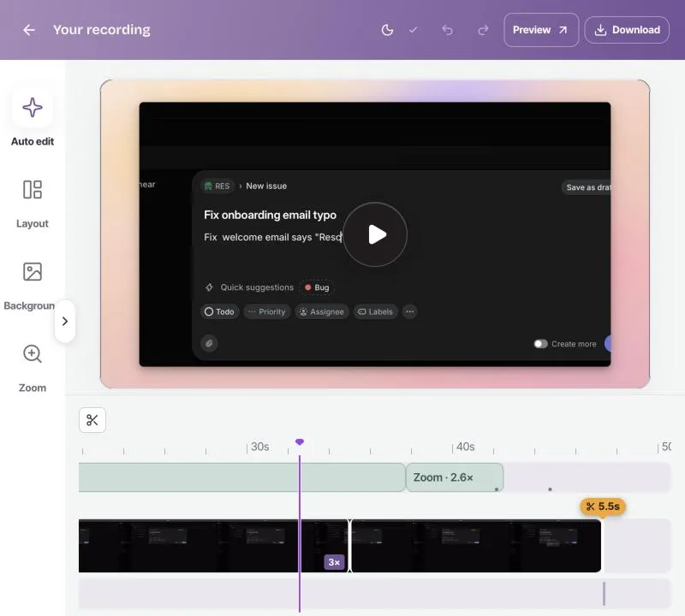The width and height of the screenshot is (685, 616).
Task: Click the more options ellipsis in preview
Action: (x=410, y=311)
